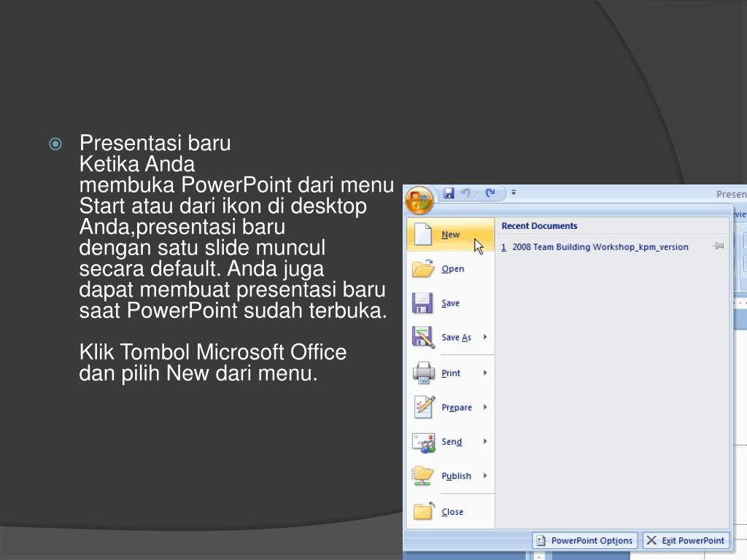Click the checklist pencil icon beside Prepare
747x560 pixels.
[424, 407]
